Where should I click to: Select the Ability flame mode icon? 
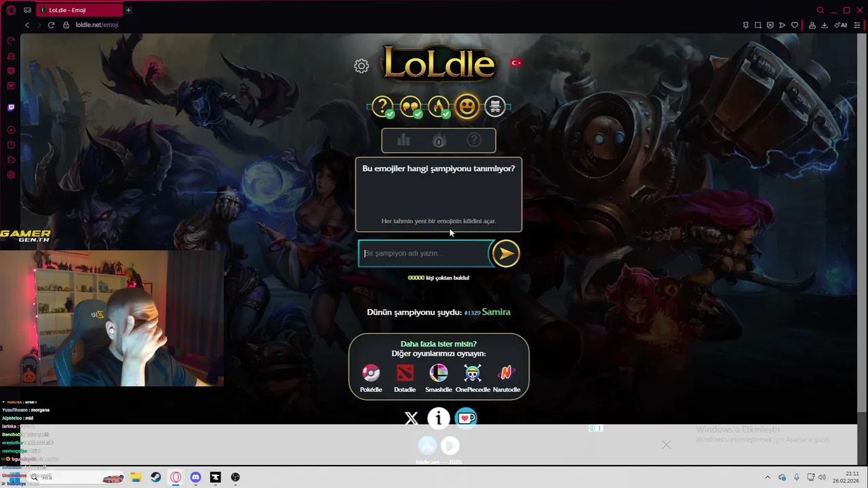pos(439,106)
